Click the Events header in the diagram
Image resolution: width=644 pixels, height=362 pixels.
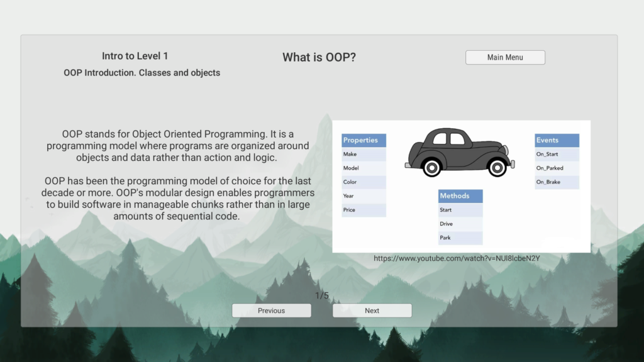[x=557, y=140]
